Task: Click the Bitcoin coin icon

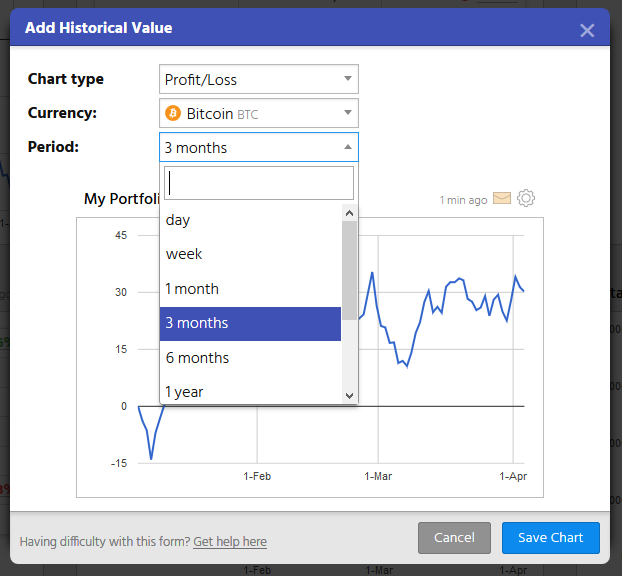Action: pos(172,114)
